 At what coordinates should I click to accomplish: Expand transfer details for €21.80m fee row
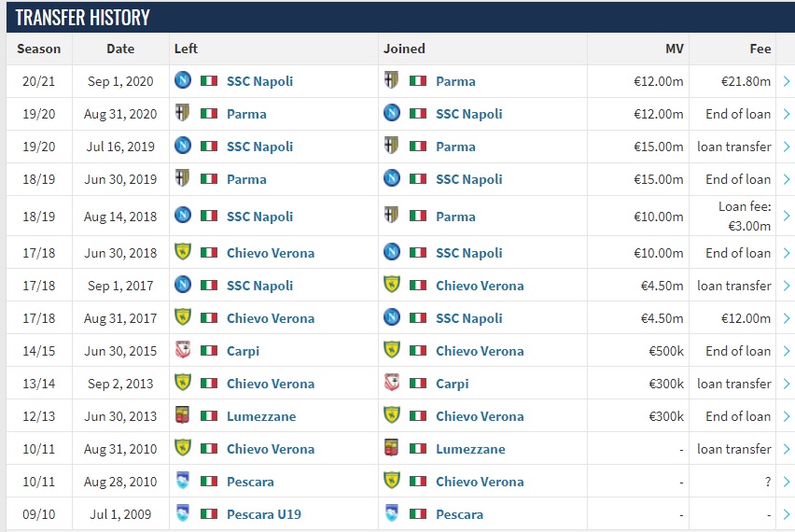pos(787,81)
